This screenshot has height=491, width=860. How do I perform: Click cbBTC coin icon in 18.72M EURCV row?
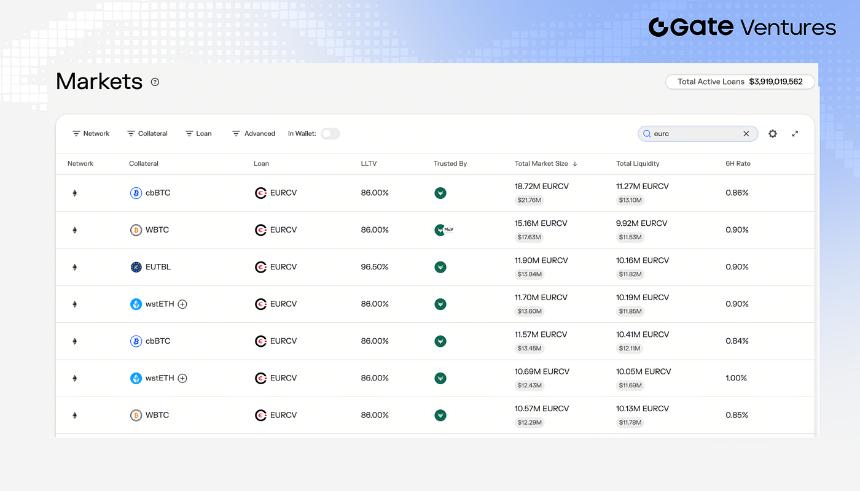click(135, 193)
